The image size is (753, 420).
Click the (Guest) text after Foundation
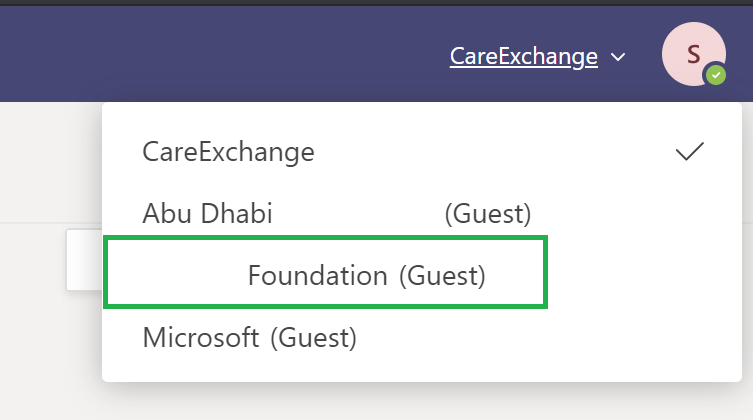tap(442, 276)
